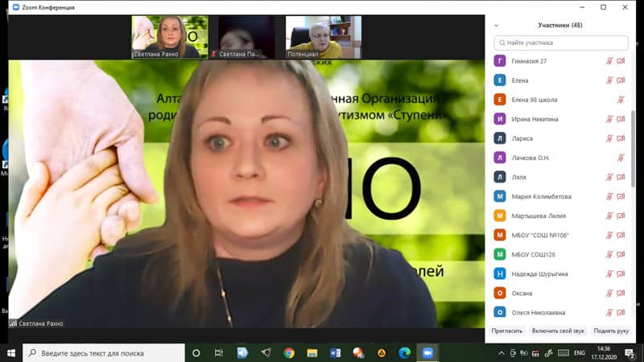Click muted microphone icon for Лариса
This screenshot has height=362, width=644.
tap(609, 138)
